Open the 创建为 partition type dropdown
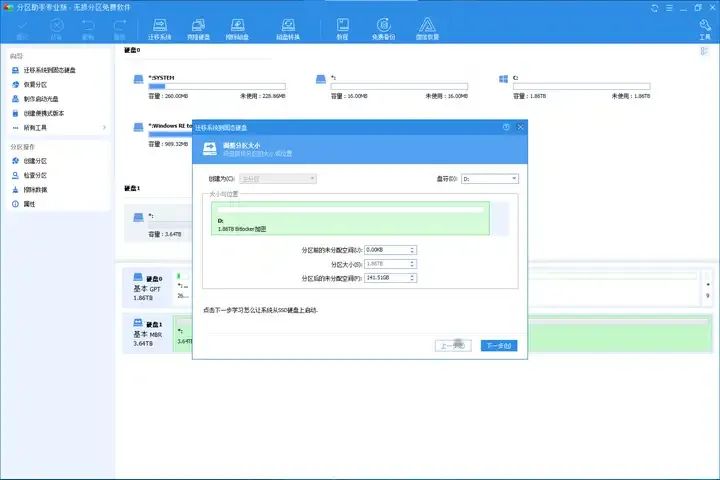 click(x=278, y=179)
